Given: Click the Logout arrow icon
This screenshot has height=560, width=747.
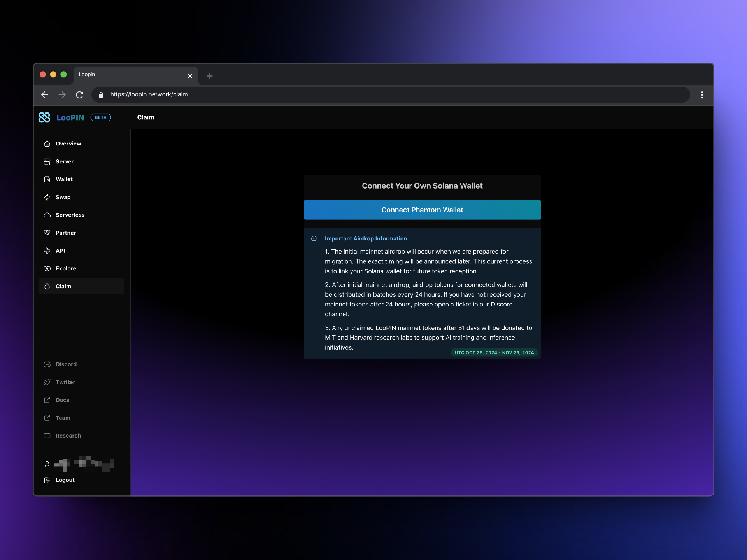Looking at the screenshot, I should pos(47,480).
